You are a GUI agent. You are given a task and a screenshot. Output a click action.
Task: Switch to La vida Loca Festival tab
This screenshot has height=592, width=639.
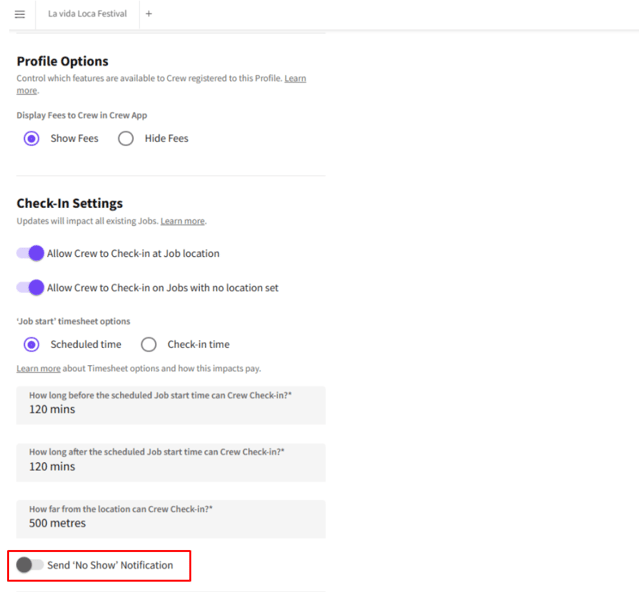[x=87, y=14]
